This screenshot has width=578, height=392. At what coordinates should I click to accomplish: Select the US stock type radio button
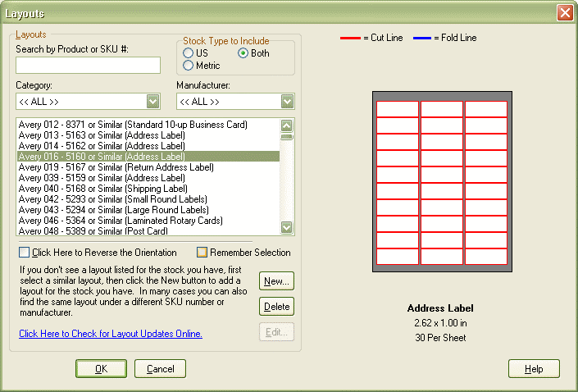tap(188, 53)
